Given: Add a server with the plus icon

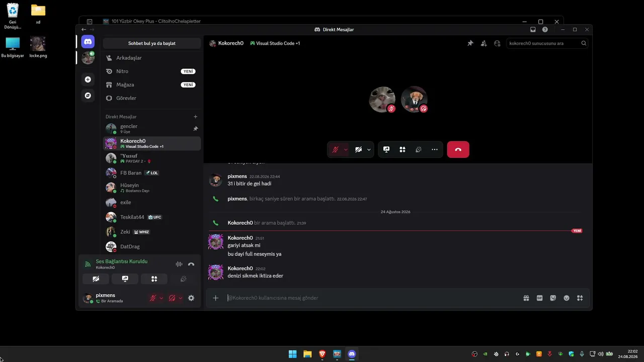Looking at the screenshot, I should click(88, 79).
